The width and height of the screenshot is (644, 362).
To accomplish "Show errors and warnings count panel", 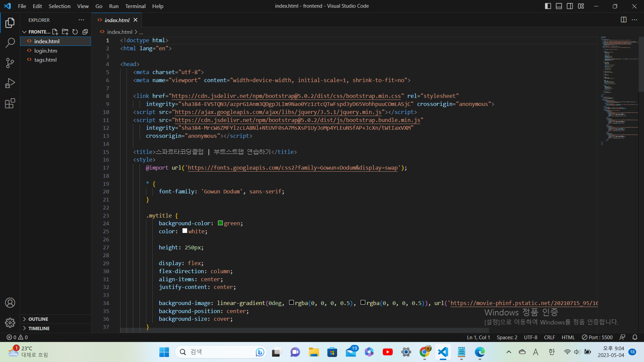I will point(17,337).
